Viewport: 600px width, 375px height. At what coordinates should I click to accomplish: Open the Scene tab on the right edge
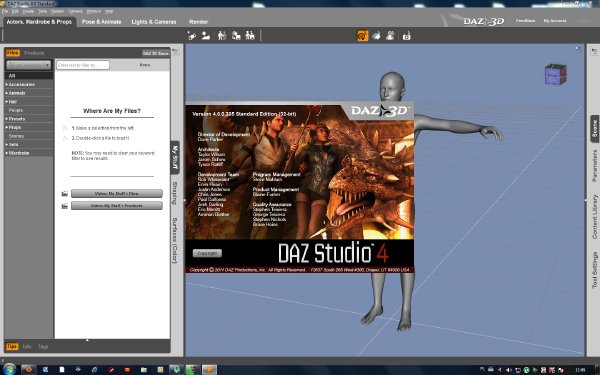coord(595,129)
